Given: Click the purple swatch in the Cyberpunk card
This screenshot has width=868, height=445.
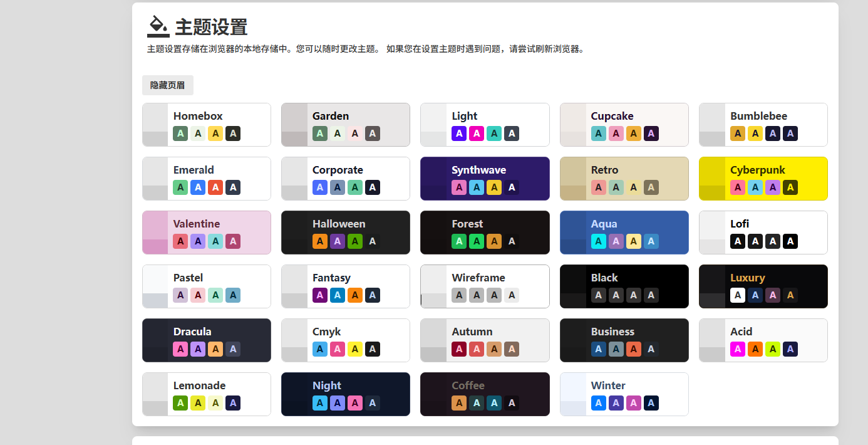Looking at the screenshot, I should [773, 187].
